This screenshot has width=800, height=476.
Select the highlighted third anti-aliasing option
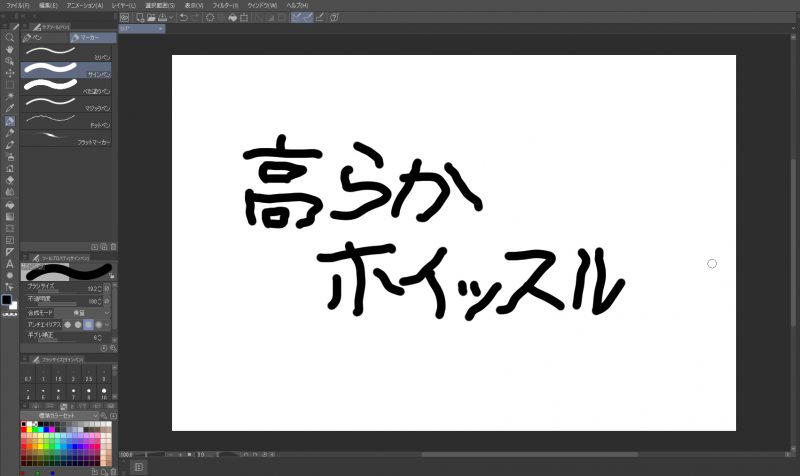[x=88, y=324]
